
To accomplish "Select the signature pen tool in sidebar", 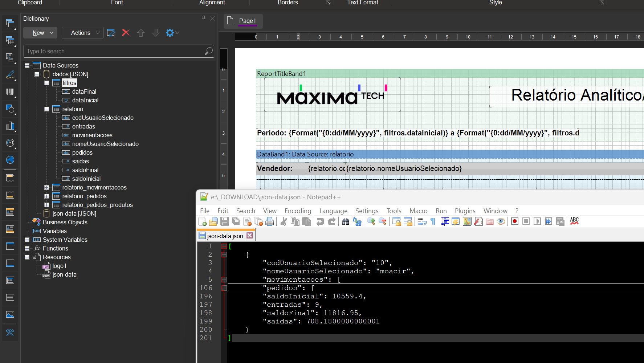I will (x=10, y=75).
